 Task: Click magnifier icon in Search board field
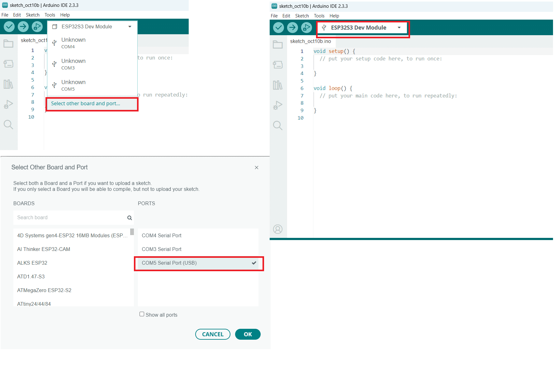coord(130,218)
